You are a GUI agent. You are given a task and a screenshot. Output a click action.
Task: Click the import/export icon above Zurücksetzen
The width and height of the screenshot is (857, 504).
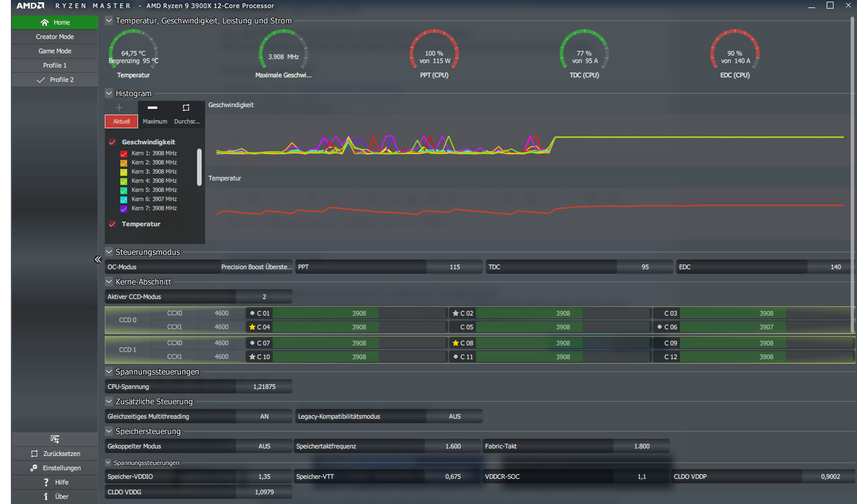point(55,439)
